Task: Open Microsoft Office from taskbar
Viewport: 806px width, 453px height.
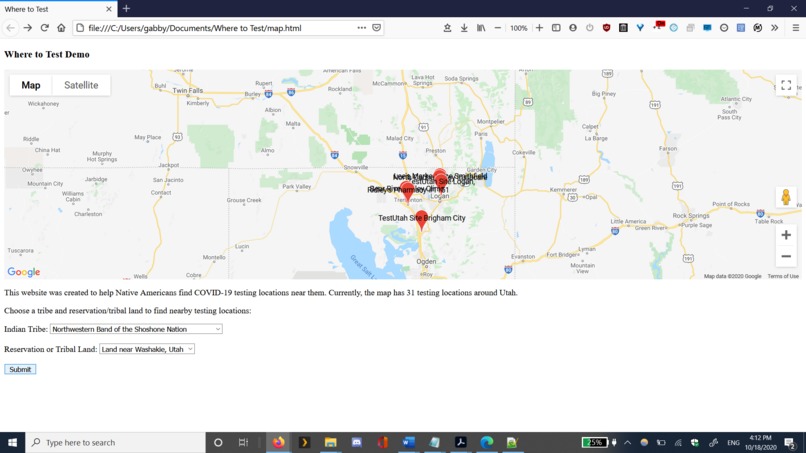Action: 382,442
